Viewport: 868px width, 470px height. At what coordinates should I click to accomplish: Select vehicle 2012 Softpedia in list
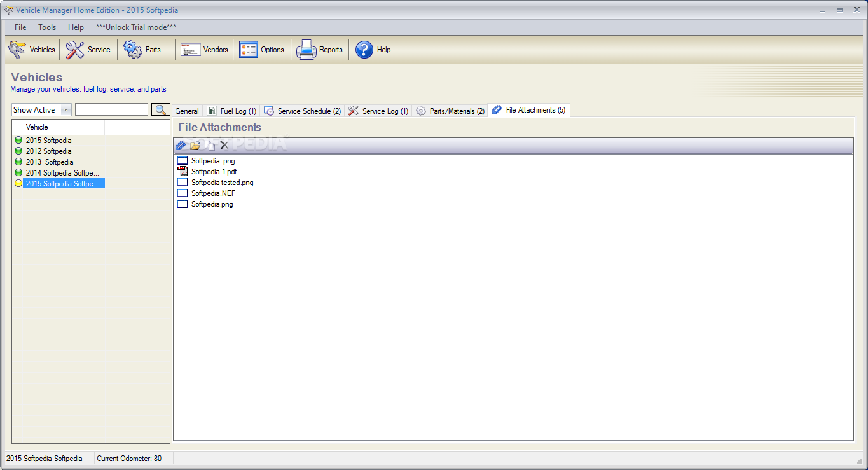tap(48, 151)
